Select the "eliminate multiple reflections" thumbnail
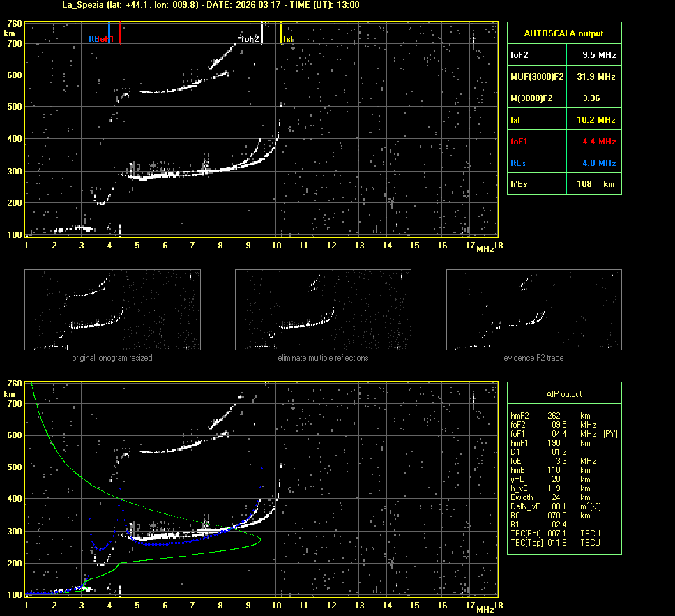Screen dimensions: 675x616 pyautogui.click(x=323, y=310)
